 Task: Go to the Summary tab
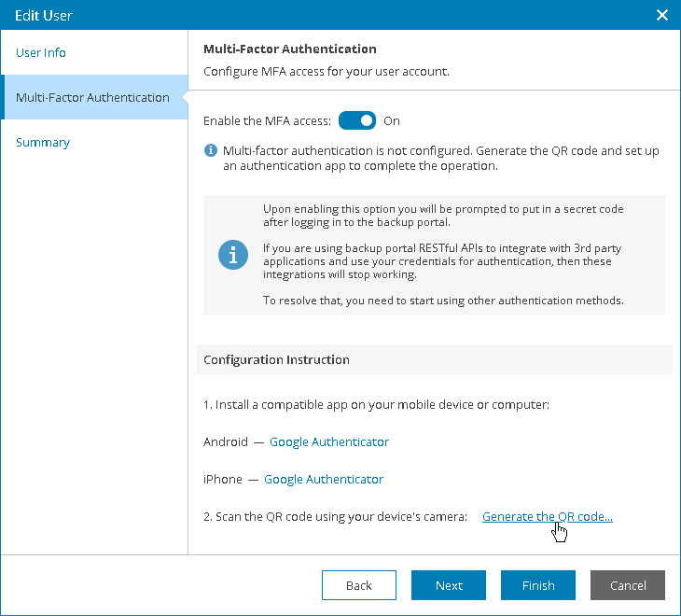pos(43,142)
